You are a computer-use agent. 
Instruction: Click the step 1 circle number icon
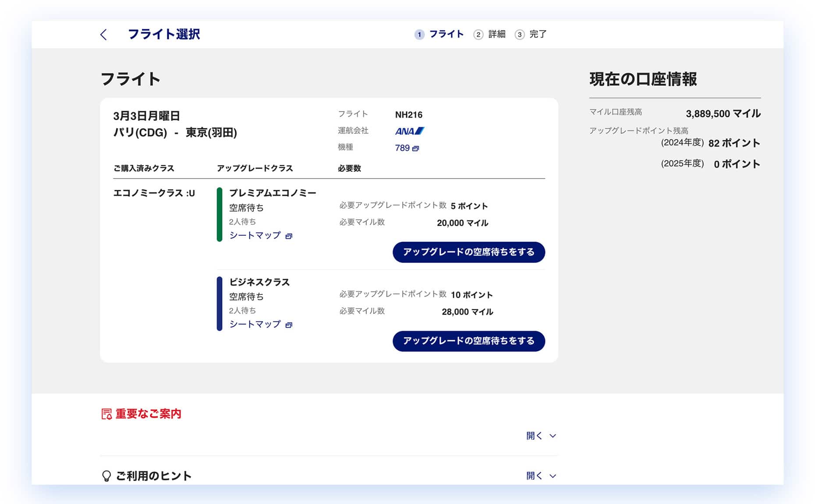419,35
